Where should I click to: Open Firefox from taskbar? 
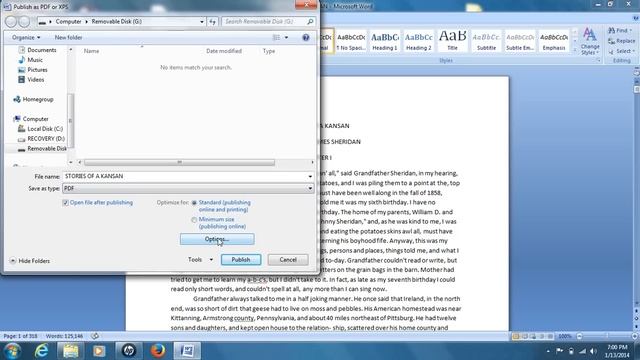158,351
